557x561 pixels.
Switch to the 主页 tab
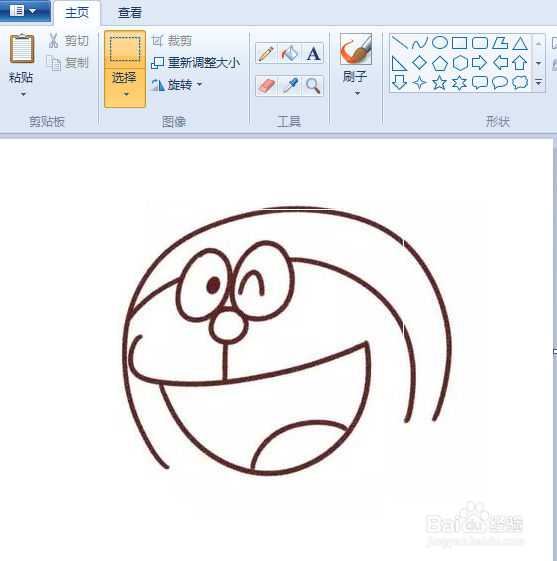77,13
